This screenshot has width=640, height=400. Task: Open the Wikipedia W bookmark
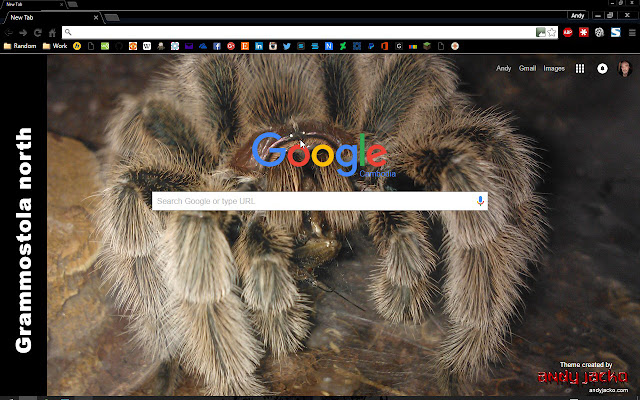point(147,46)
